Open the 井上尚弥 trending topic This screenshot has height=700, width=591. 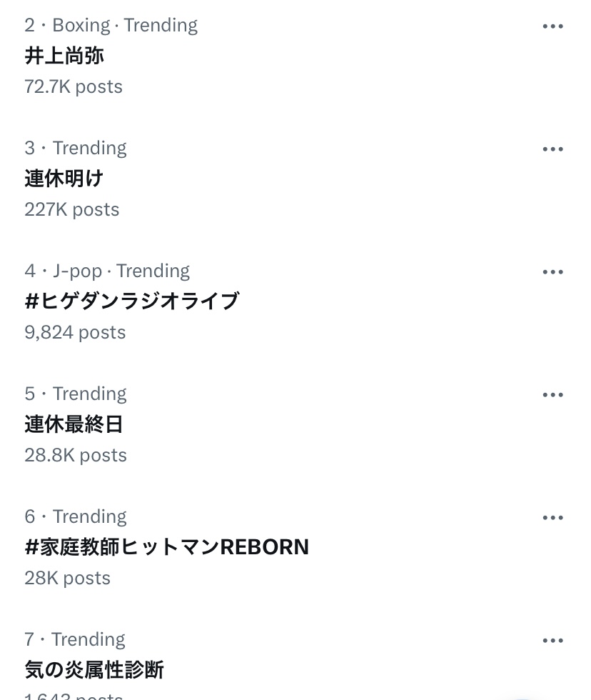pos(64,56)
